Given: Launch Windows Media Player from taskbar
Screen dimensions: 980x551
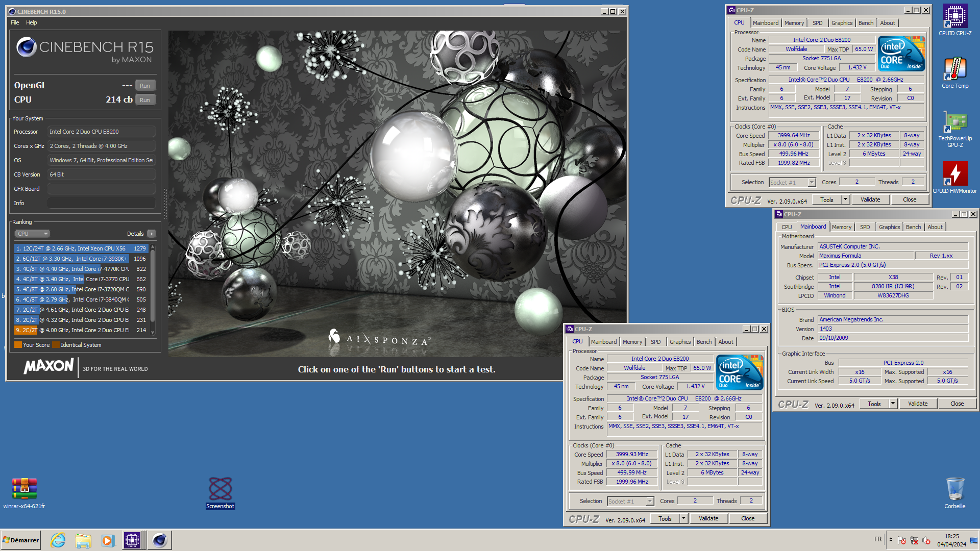Looking at the screenshot, I should pos(108,540).
